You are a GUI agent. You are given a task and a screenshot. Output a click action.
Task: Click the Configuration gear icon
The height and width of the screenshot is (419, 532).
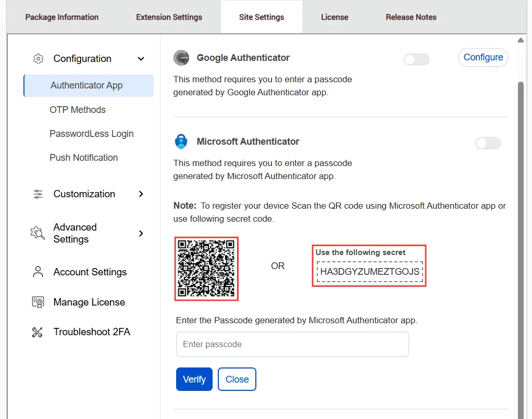pyautogui.click(x=38, y=58)
